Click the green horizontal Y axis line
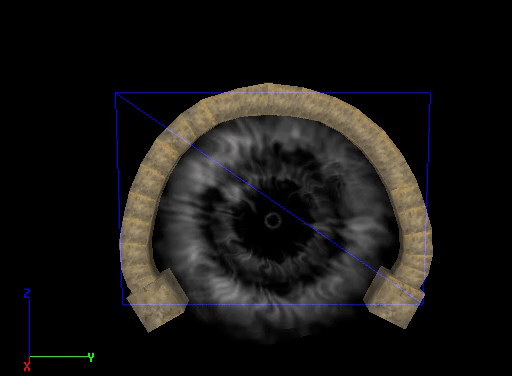Viewport: 512px width, 376px height. pos(59,357)
